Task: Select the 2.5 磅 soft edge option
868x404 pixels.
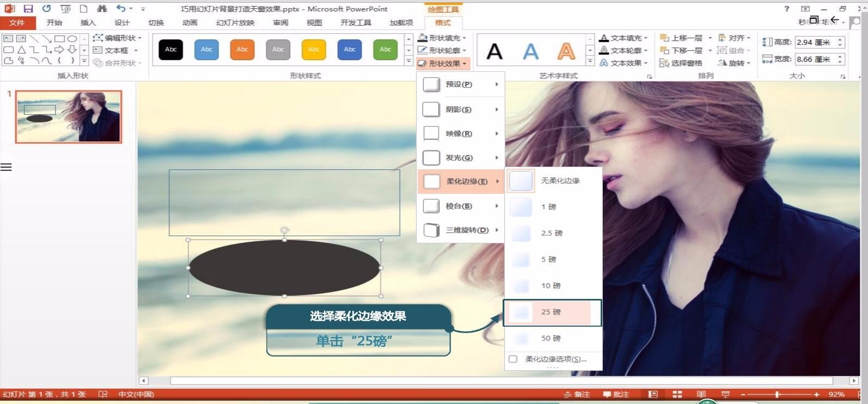Action: 553,233
